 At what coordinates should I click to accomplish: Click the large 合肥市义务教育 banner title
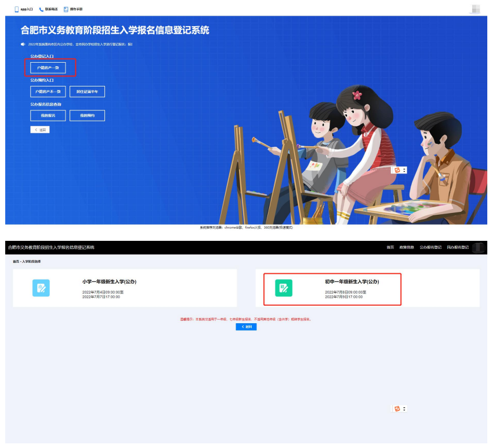(115, 30)
